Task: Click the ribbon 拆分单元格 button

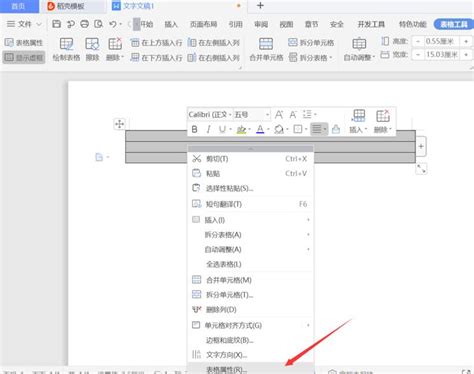Action: click(x=311, y=43)
